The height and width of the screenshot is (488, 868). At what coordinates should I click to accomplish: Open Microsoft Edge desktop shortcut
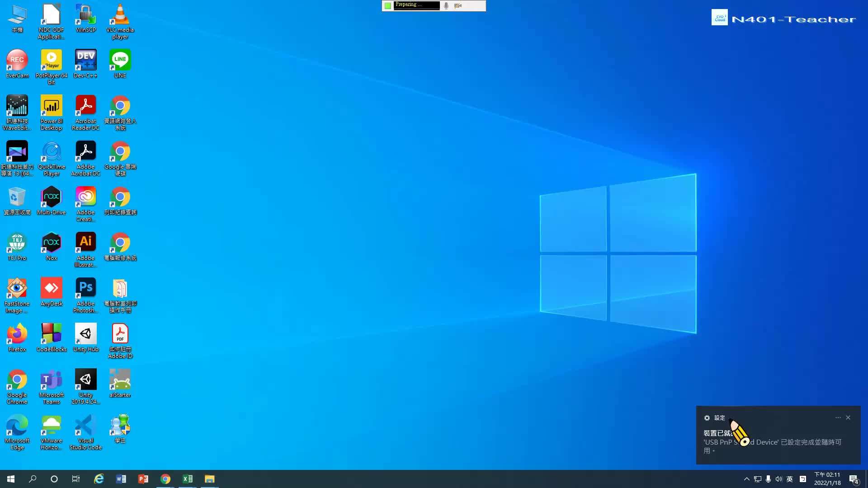17,432
